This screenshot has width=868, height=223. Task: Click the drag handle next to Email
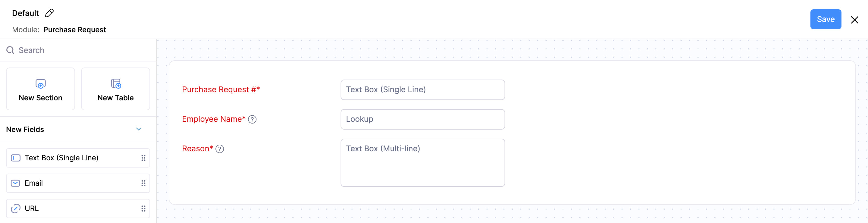click(x=143, y=183)
